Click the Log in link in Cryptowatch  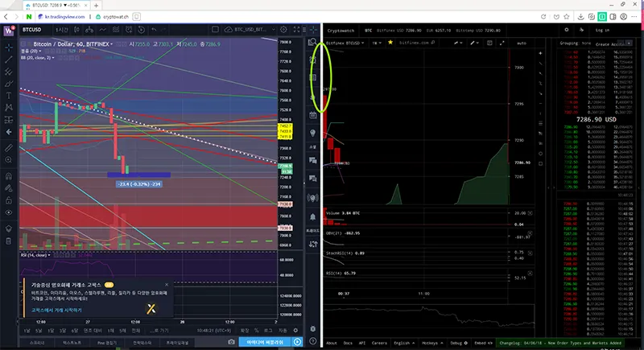pos(602,30)
